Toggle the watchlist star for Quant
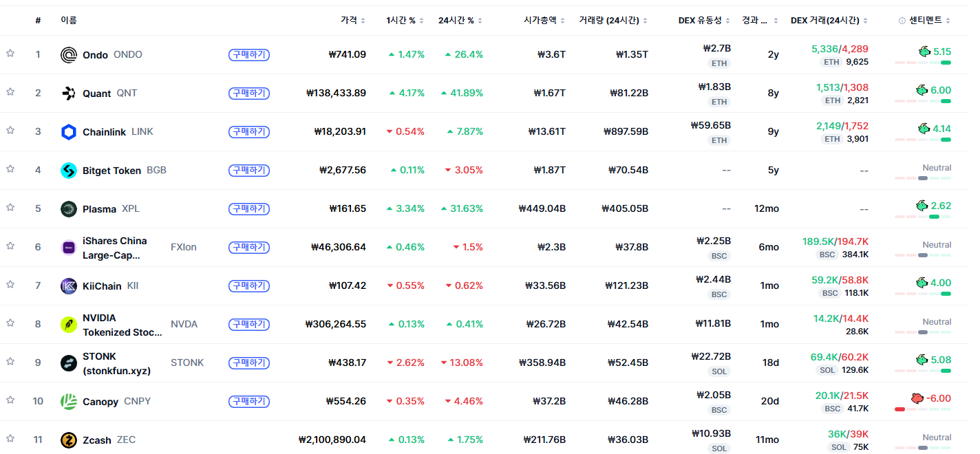Screen dimensions: 980x454 (x=10, y=91)
